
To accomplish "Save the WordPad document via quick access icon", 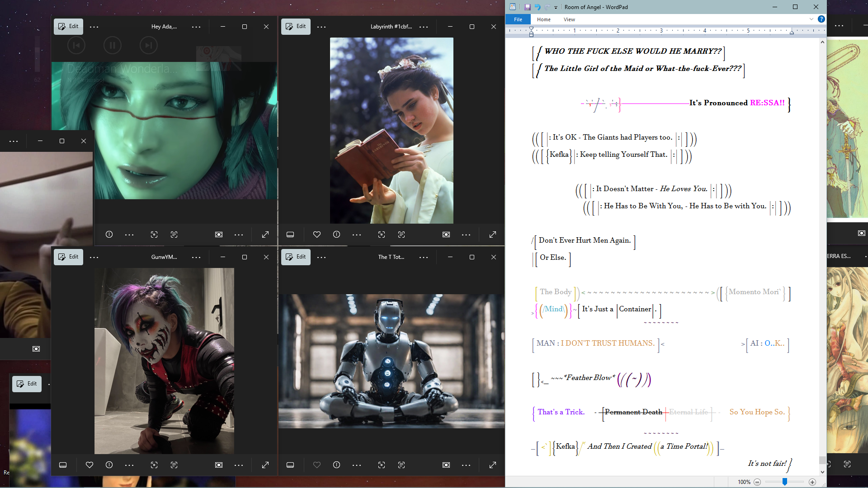I will 527,7.
